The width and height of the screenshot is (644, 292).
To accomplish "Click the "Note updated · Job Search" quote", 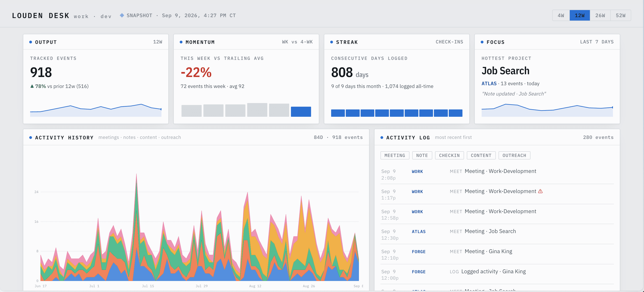I will (514, 94).
